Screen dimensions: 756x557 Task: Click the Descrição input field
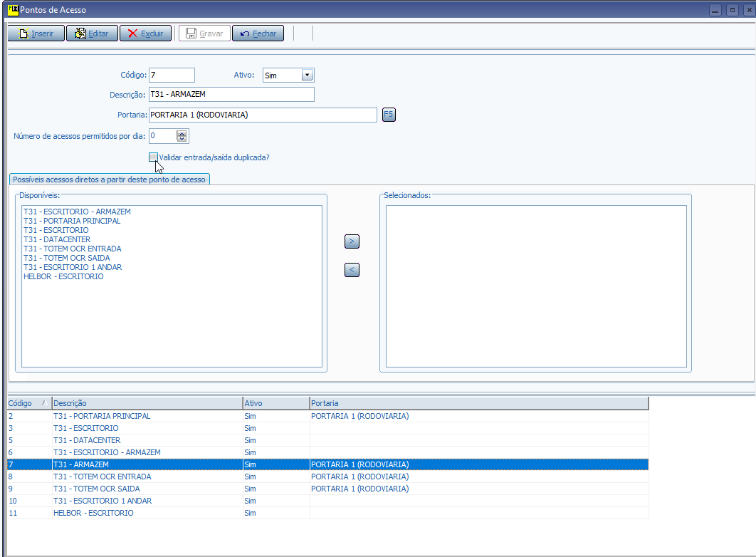(231, 94)
